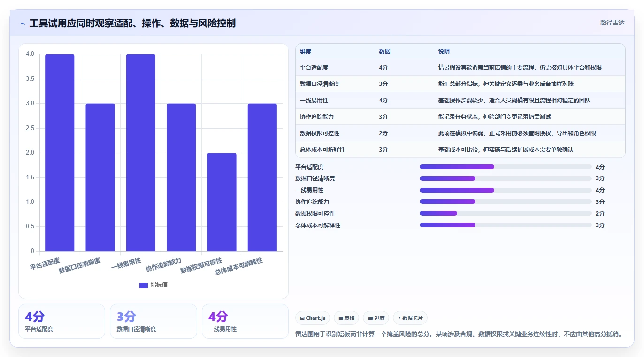Click the 2分 value in the table
The image size is (644, 357).
point(383,133)
